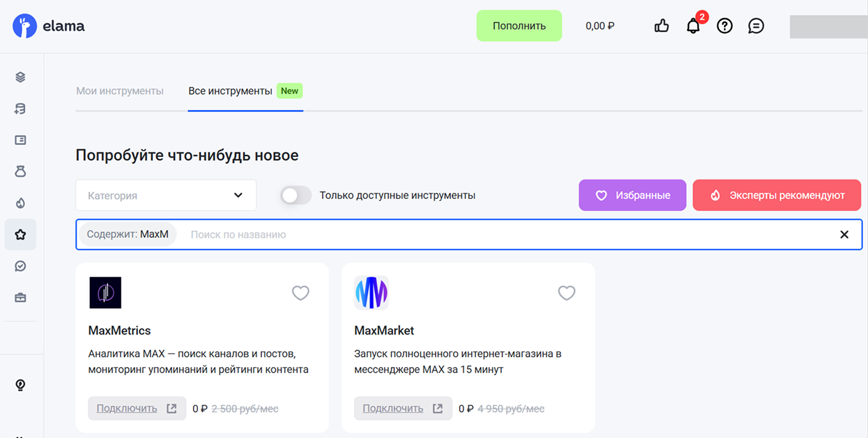
Task: Open notifications bell with 2 badge
Action: (694, 25)
